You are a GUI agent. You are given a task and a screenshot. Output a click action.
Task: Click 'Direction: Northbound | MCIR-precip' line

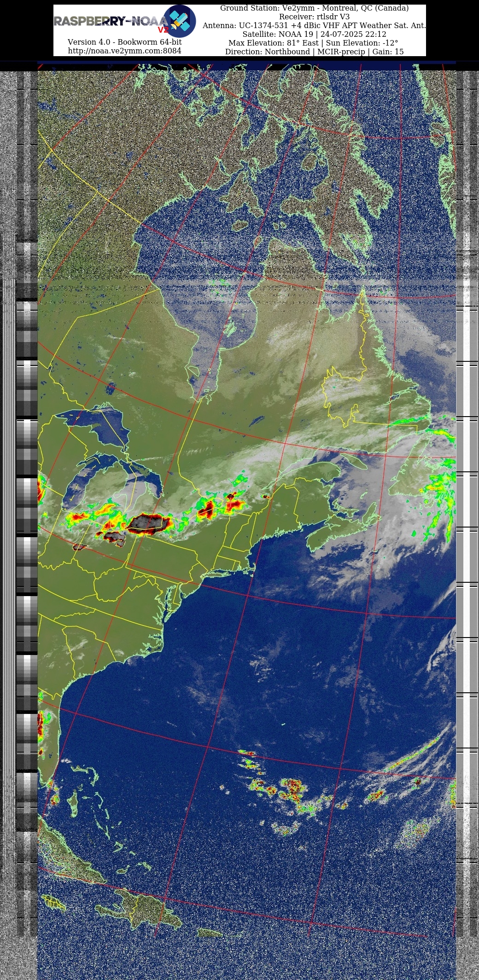click(314, 52)
